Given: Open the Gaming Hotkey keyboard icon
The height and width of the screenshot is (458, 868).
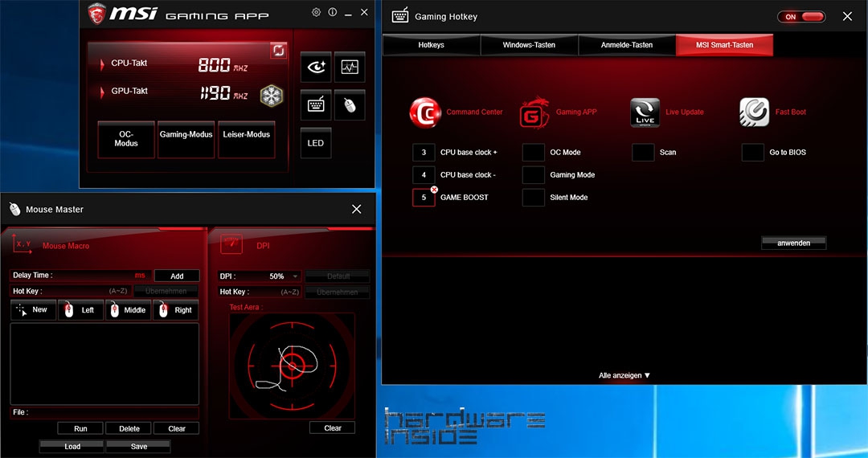Looking at the screenshot, I should pos(315,105).
